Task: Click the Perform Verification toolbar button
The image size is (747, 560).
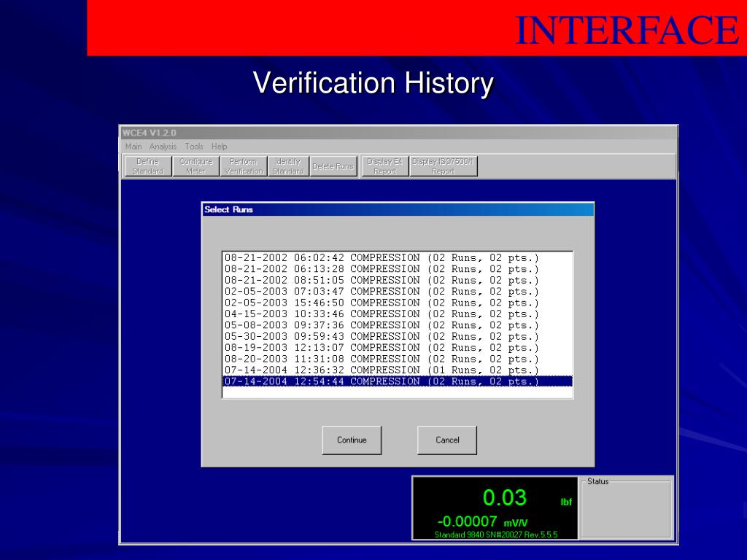Action: [x=244, y=166]
